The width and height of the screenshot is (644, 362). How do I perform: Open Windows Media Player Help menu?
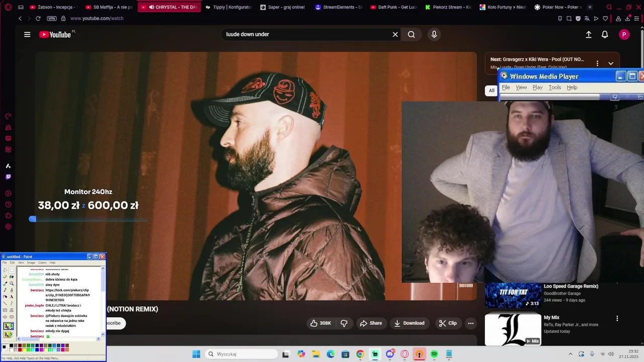tap(572, 87)
